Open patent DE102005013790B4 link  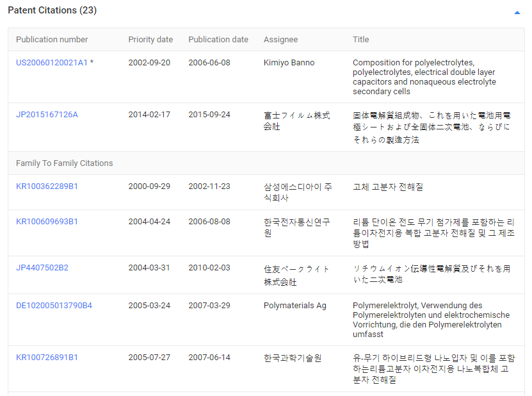[x=54, y=305]
